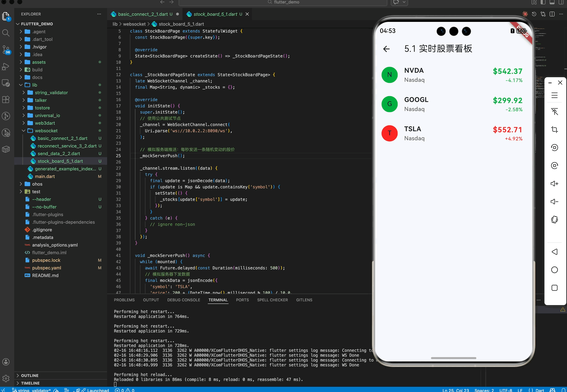Open the OUTPUT panel tab
This screenshot has height=392, width=567.
coord(151,300)
